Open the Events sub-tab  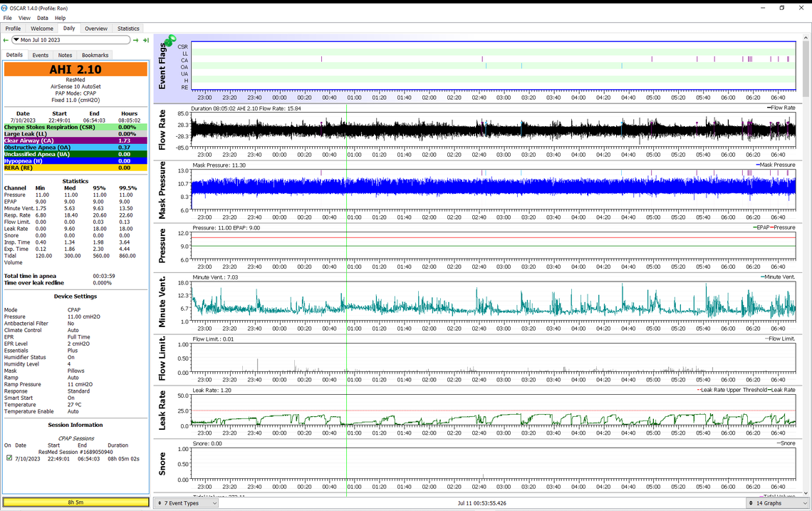tap(41, 55)
